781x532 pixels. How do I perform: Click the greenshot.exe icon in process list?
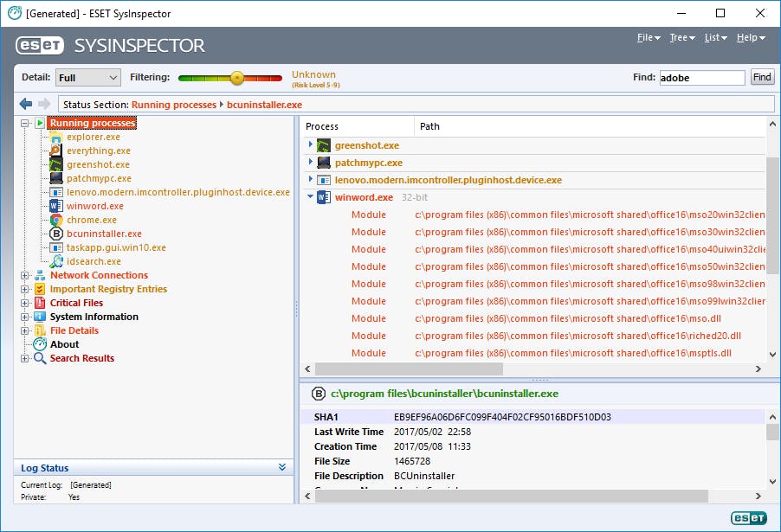point(324,145)
